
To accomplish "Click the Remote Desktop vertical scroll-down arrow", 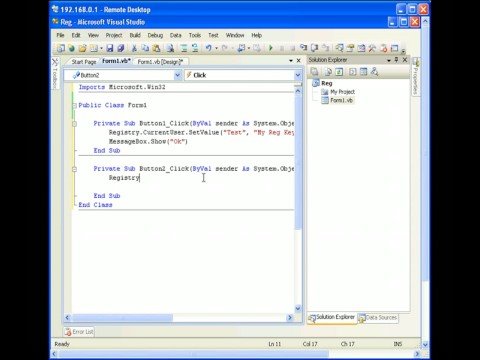I will pos(425,345).
